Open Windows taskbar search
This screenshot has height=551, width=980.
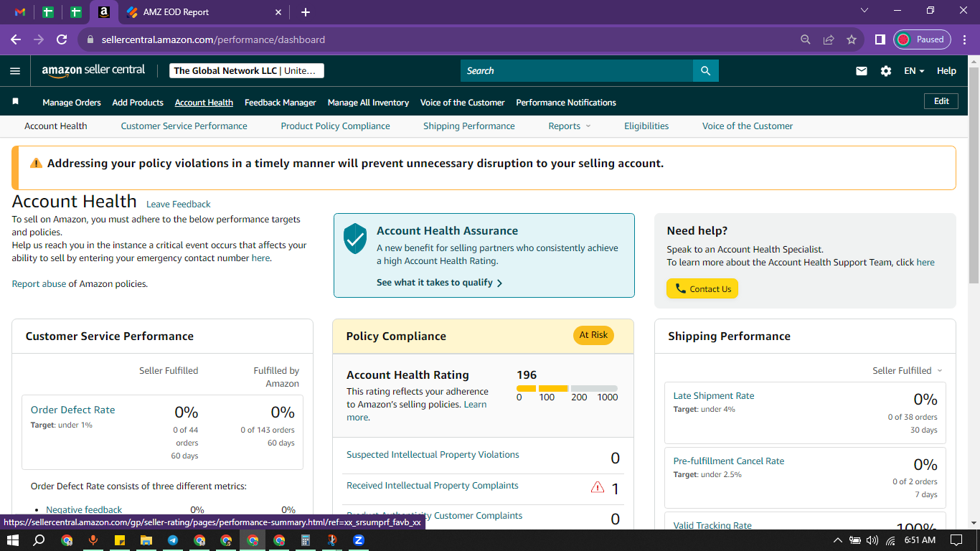[39, 540]
